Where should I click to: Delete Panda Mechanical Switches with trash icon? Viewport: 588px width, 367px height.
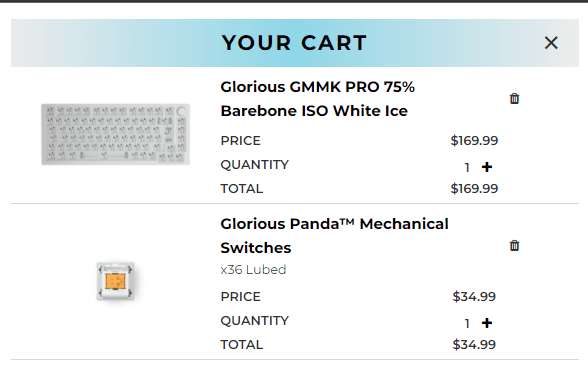[x=514, y=246]
